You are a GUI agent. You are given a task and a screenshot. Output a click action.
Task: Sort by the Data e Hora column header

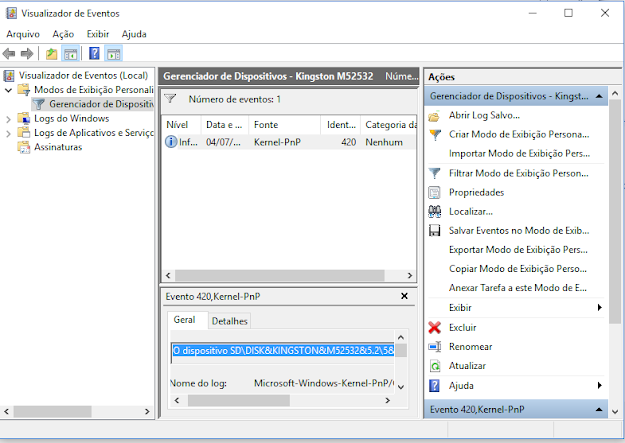(x=225, y=125)
